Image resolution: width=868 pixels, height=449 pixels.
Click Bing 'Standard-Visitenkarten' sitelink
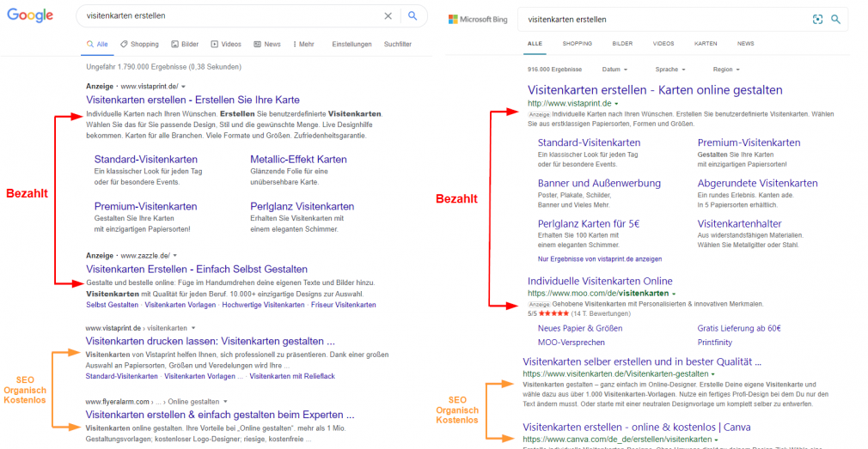point(589,143)
